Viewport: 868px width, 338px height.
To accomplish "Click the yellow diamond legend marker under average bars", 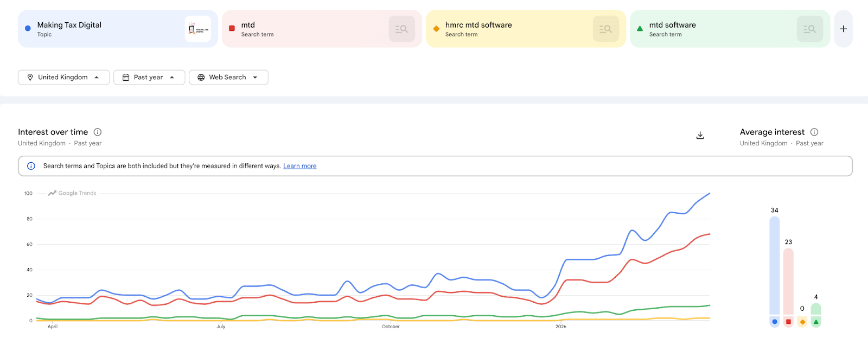I will [x=802, y=322].
